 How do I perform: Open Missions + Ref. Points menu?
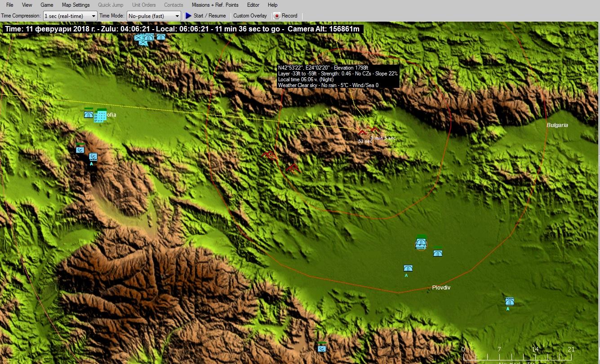pos(215,5)
